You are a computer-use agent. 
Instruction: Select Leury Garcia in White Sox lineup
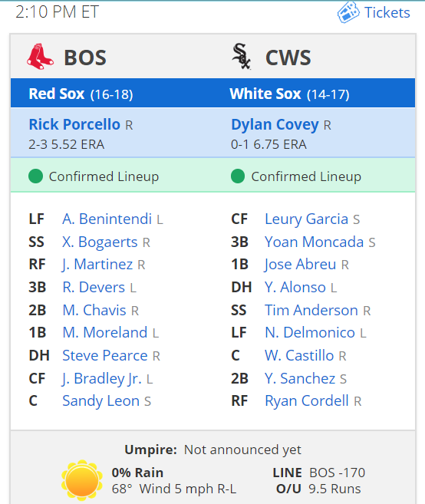pyautogui.click(x=306, y=219)
